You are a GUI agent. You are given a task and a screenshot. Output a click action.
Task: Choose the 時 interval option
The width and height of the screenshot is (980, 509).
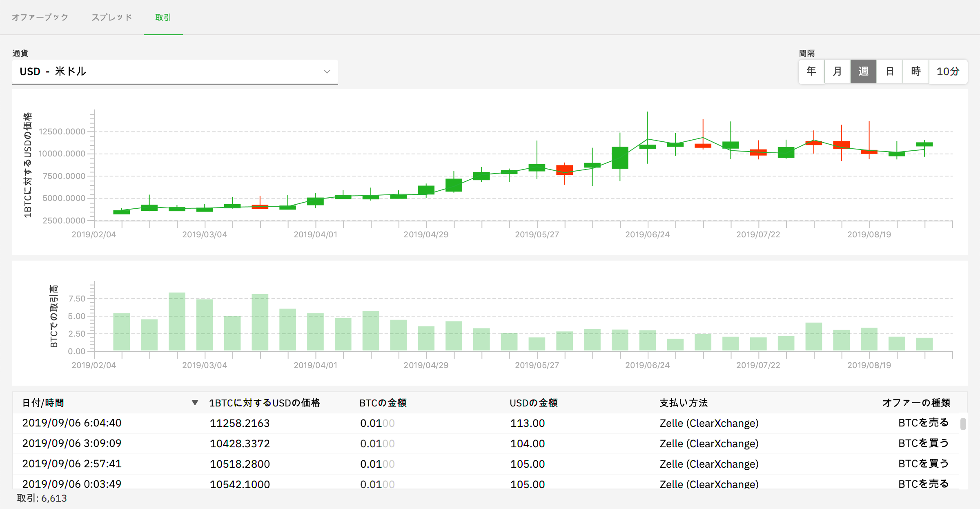(915, 71)
